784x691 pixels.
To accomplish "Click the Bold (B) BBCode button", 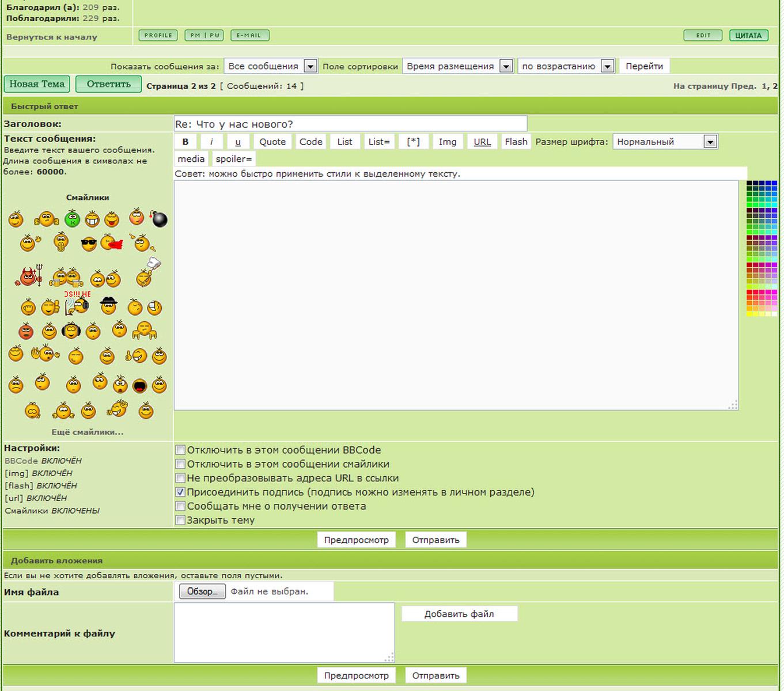I will coord(185,142).
